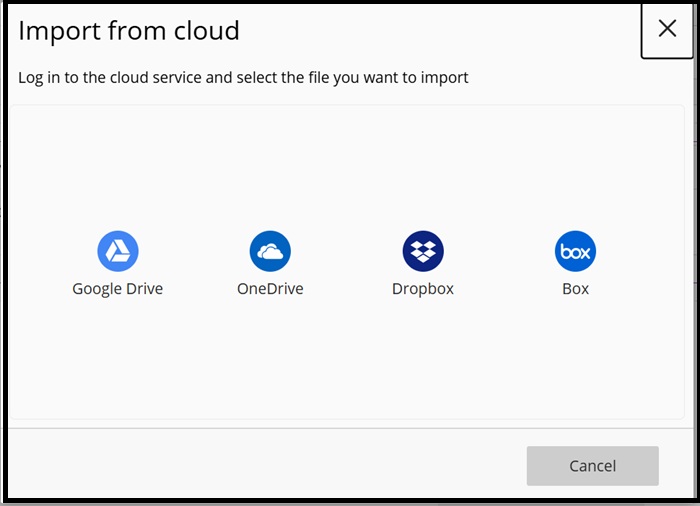Click the "Google Drive" label text
700x506 pixels.
click(x=117, y=289)
